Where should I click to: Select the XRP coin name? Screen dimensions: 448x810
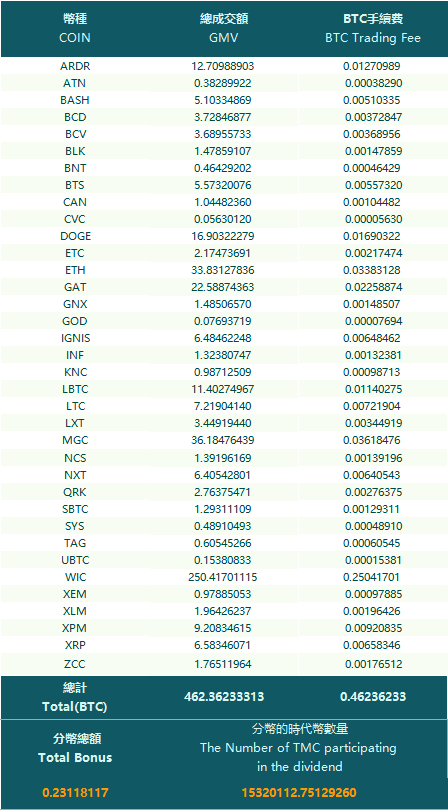coord(75,645)
